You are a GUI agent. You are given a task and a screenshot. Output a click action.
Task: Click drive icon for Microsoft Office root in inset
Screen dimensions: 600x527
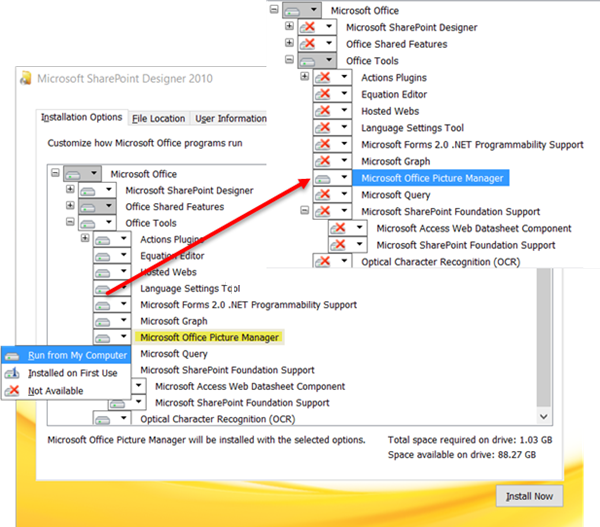click(x=293, y=11)
